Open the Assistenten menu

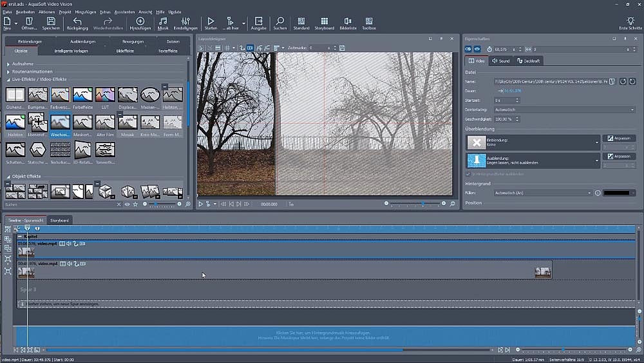124,12
